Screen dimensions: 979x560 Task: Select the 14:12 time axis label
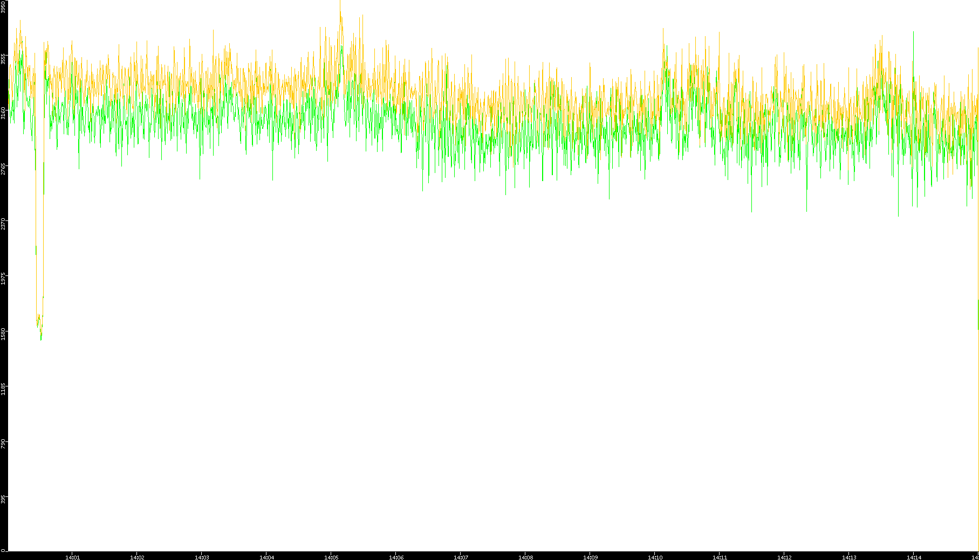pos(784,557)
